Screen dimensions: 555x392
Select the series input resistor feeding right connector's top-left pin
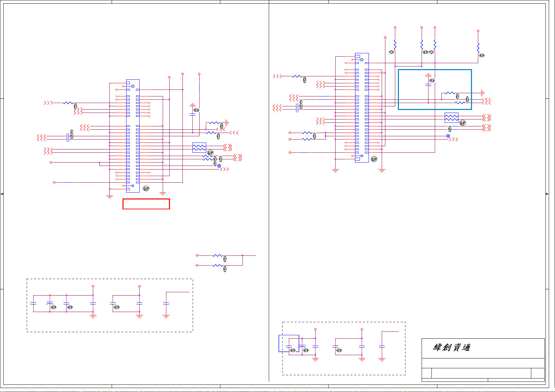(297, 76)
